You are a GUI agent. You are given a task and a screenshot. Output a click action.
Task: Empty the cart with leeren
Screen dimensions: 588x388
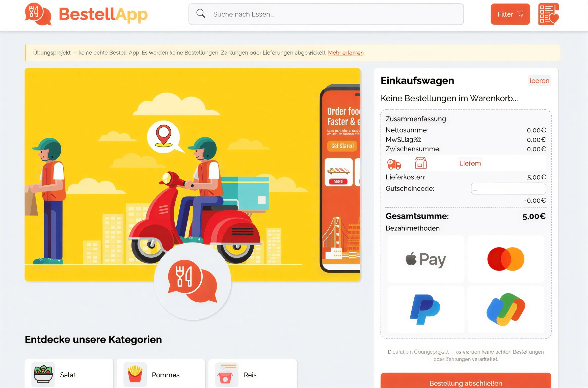pyautogui.click(x=539, y=81)
